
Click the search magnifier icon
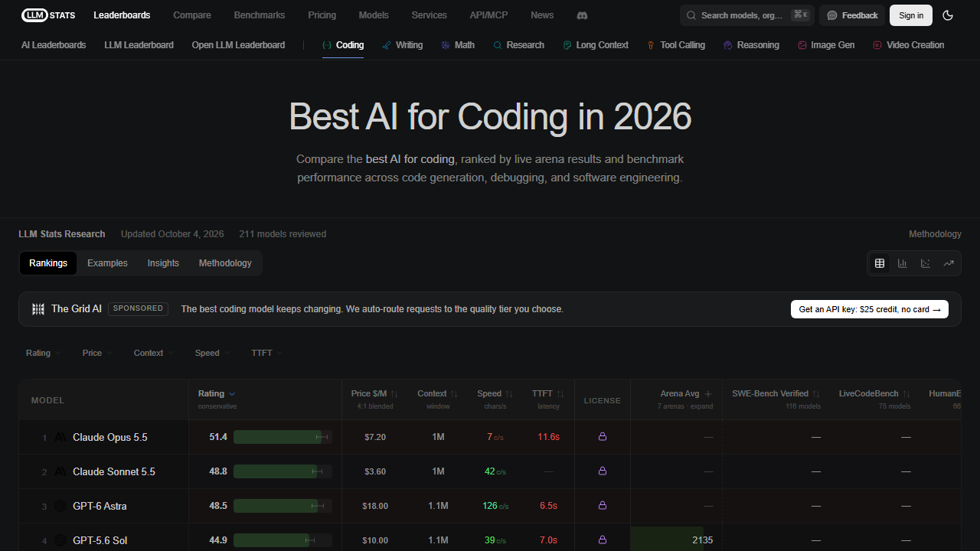[x=691, y=15]
